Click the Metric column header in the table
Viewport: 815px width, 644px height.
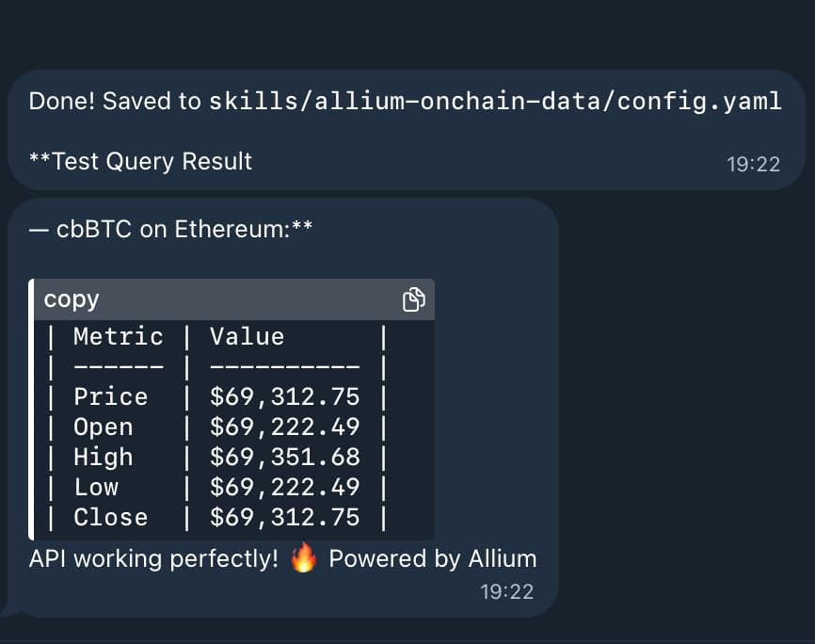pos(119,336)
